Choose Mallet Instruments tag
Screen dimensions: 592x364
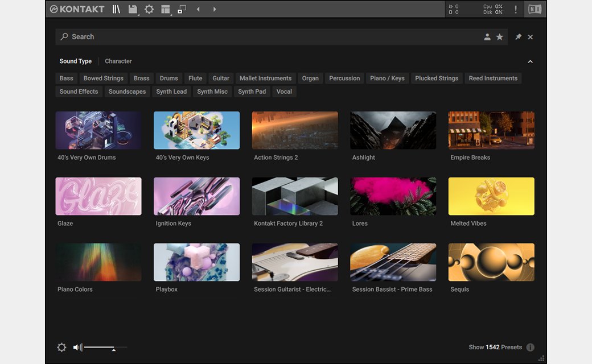tap(265, 78)
